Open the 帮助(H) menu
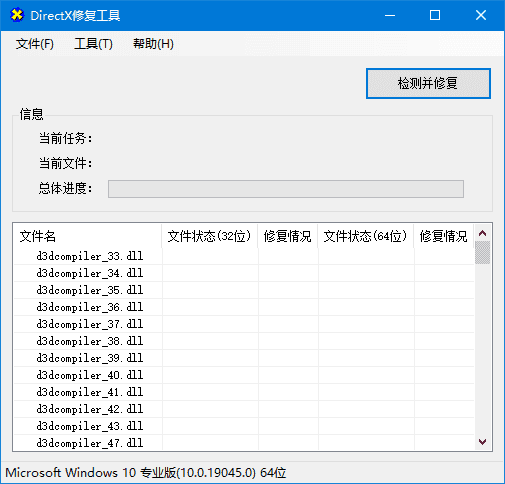 (153, 44)
